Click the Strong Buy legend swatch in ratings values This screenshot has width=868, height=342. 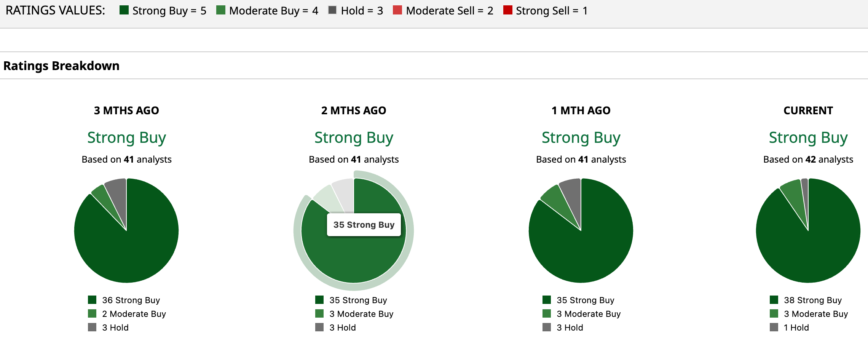[x=124, y=10]
